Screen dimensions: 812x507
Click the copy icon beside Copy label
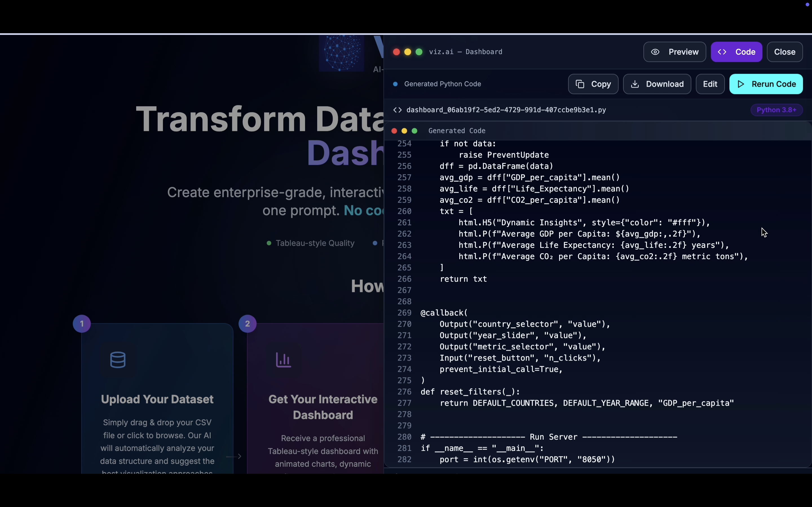(580, 84)
